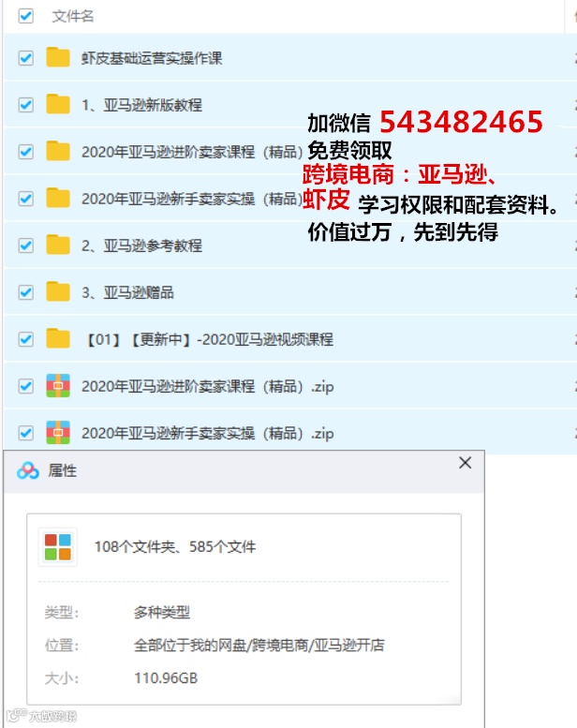The width and height of the screenshot is (577, 728).
Task: Click the 属性 dialog title
Action: pyautogui.click(x=62, y=470)
